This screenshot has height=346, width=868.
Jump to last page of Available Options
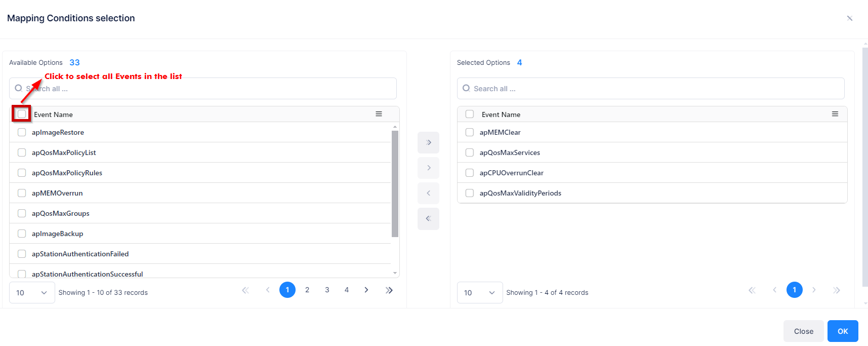[x=389, y=290]
